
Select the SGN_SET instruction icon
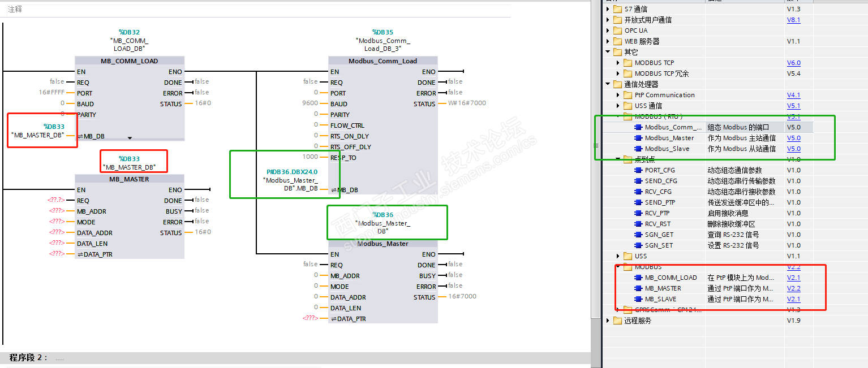638,245
